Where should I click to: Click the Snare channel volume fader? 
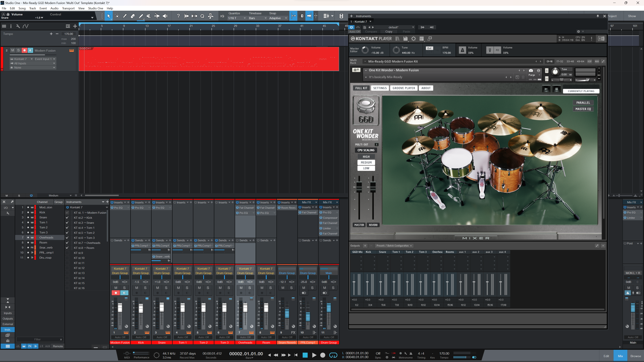coord(162,307)
